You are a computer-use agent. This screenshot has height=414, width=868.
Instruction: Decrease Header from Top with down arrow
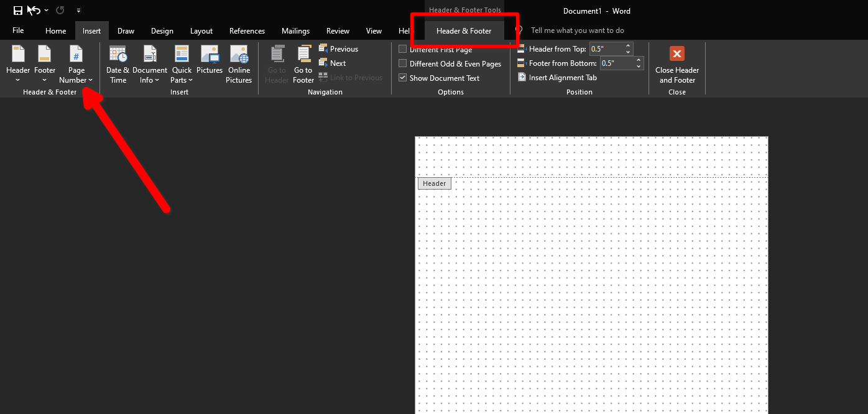click(x=629, y=52)
